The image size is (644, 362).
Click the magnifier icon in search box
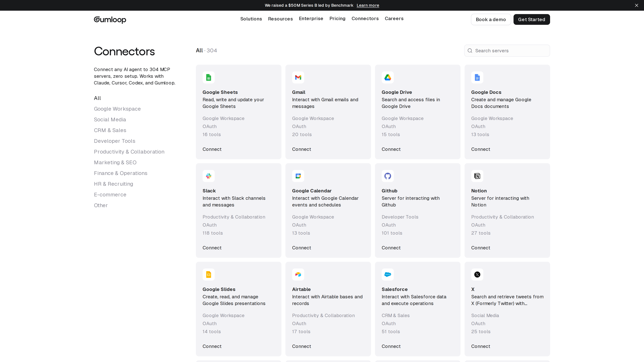(x=470, y=51)
